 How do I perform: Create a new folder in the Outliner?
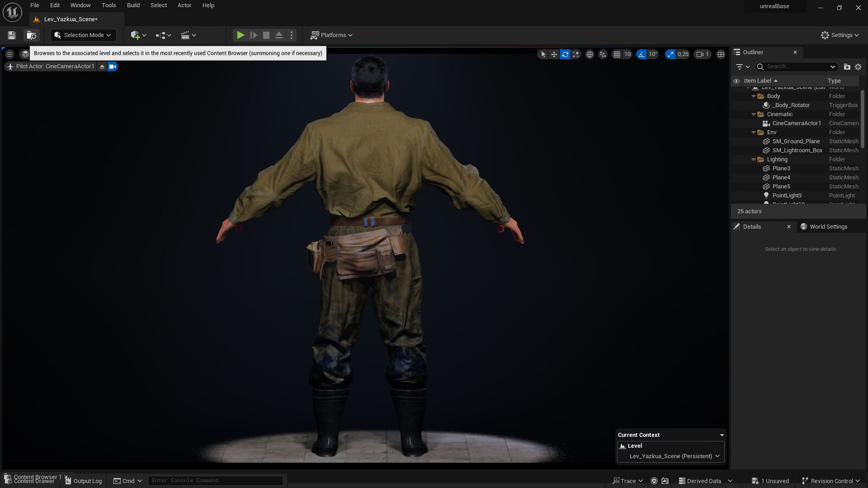click(x=847, y=67)
